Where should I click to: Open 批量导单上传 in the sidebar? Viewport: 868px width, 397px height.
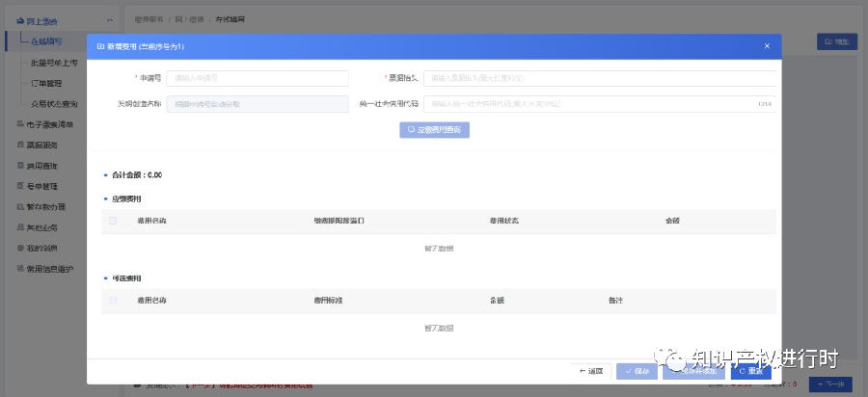[x=54, y=63]
